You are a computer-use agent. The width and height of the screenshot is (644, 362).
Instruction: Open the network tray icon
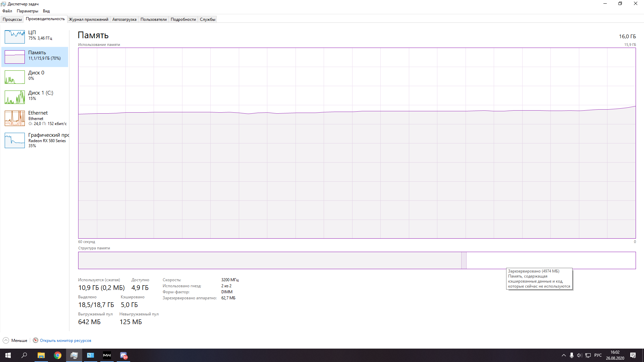pos(588,355)
